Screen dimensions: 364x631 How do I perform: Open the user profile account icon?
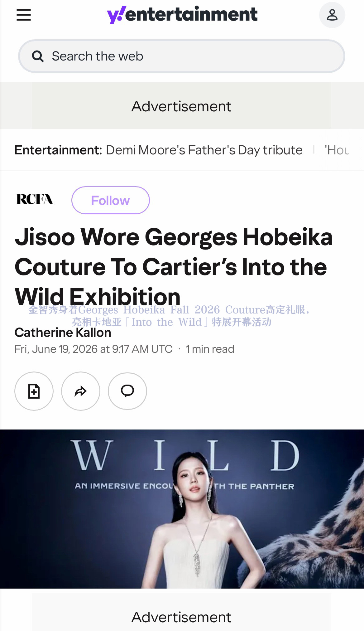point(332,15)
